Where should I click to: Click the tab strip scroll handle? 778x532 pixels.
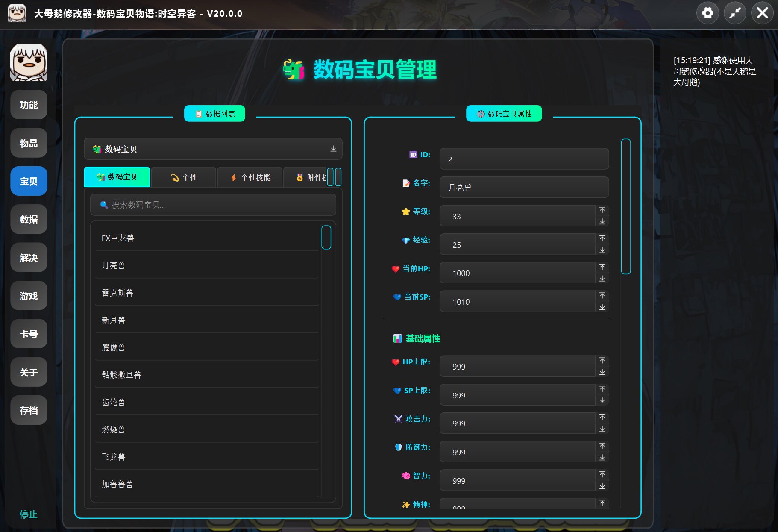[x=334, y=177]
